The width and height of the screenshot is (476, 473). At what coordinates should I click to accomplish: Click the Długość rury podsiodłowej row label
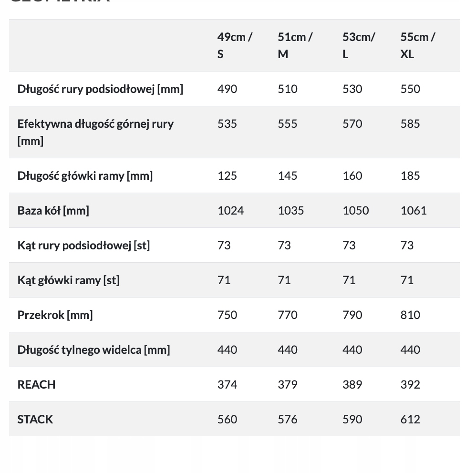tap(100, 89)
